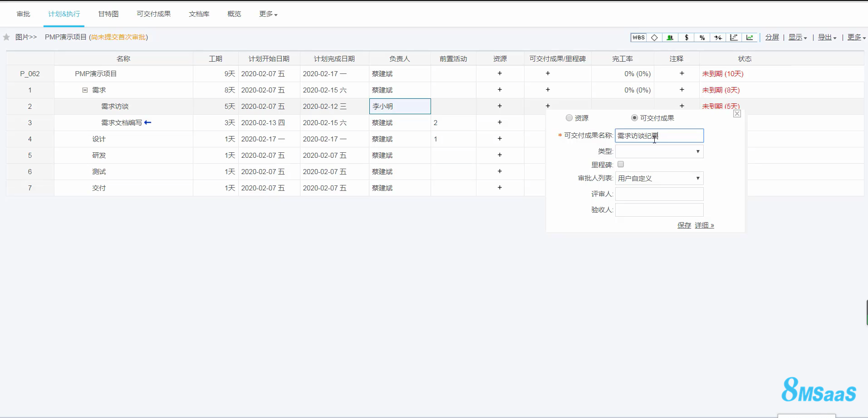Check the 里程碑 checkbox
The height and width of the screenshot is (418, 868).
pos(621,165)
